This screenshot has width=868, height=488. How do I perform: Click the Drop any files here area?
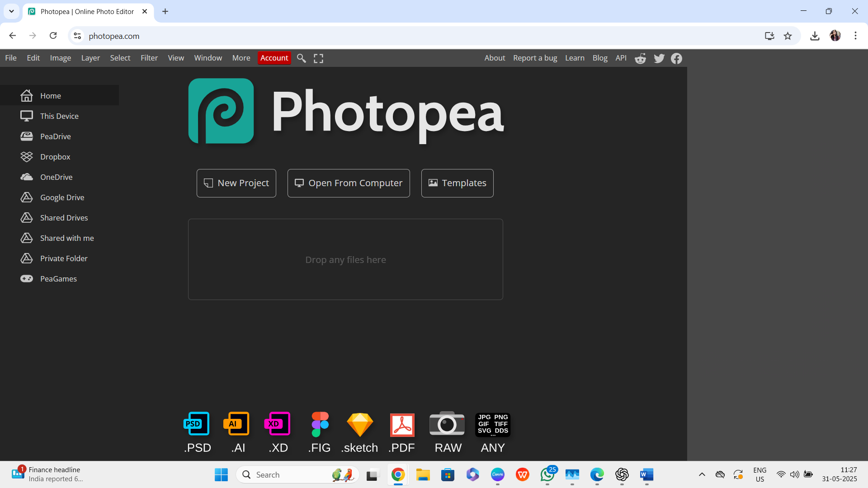[x=345, y=259]
